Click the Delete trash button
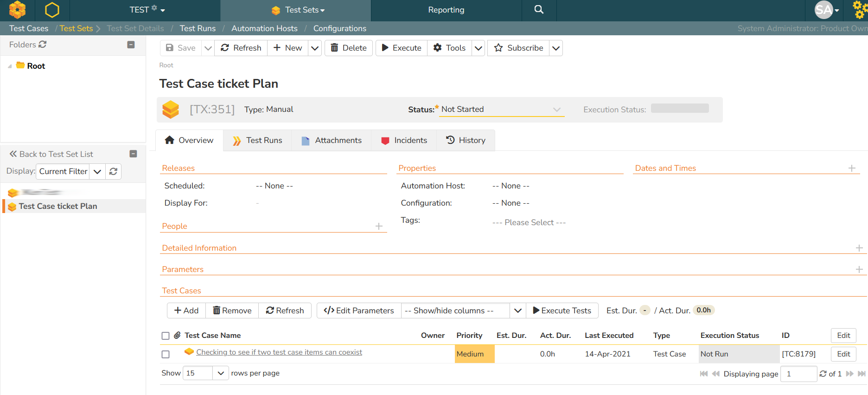Screen dimensions: 868x395 pyautogui.click(x=349, y=48)
